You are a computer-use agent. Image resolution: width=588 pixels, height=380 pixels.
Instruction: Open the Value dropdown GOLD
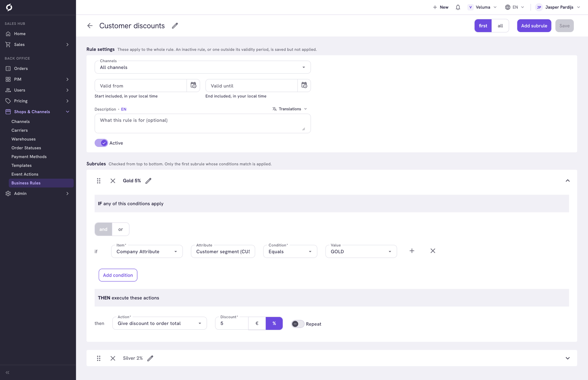tap(361, 251)
